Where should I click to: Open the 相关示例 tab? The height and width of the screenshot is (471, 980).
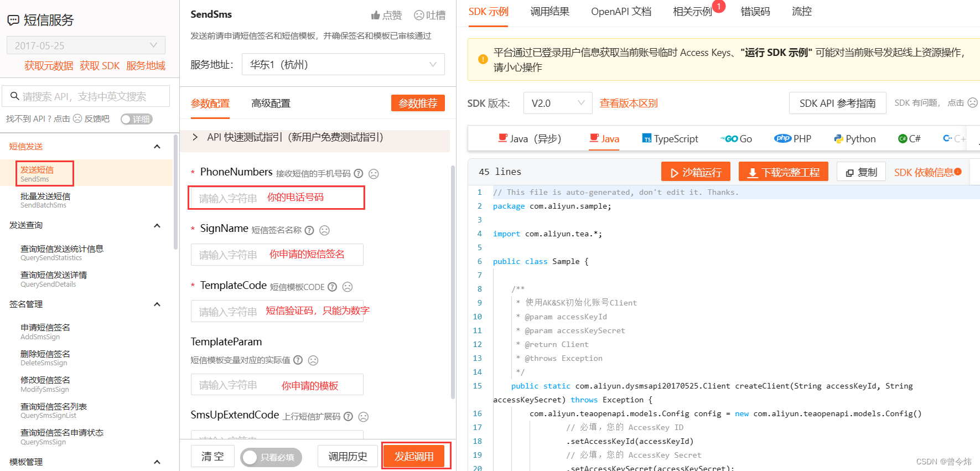[x=692, y=12]
